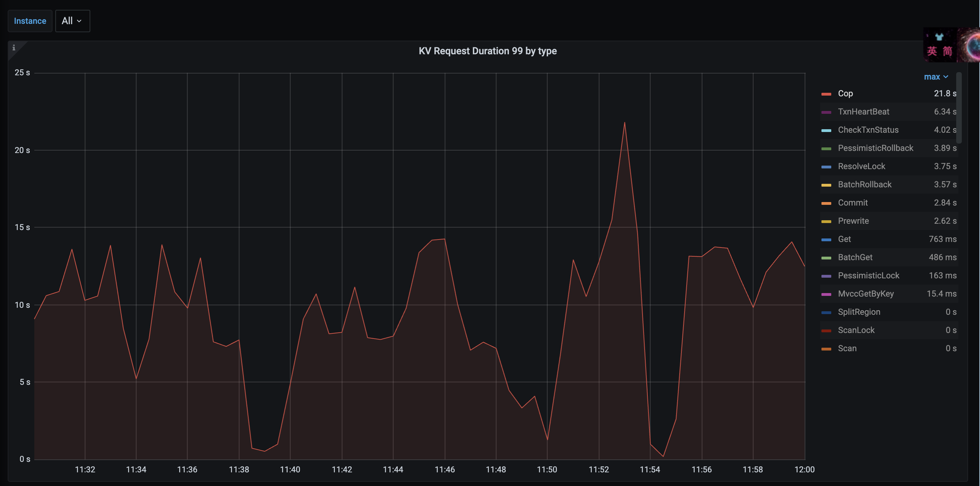
Task: Click the BatchRollback yellow color marker
Action: tap(826, 185)
